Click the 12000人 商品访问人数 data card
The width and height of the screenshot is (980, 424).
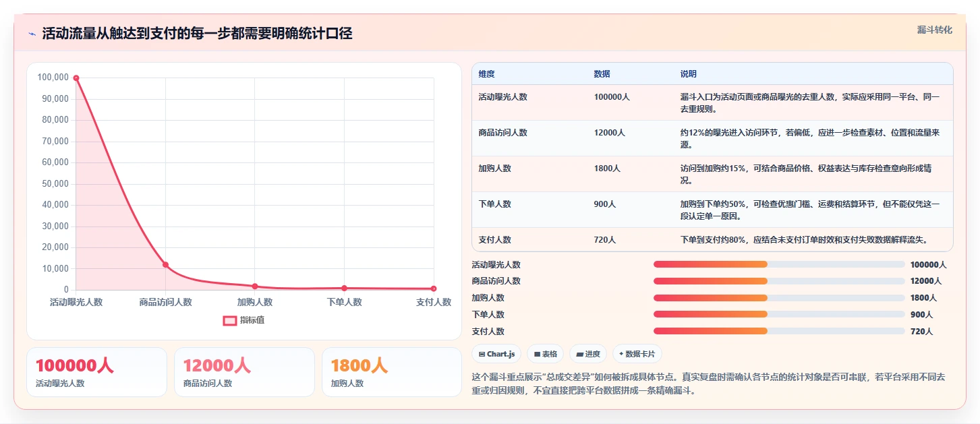pyautogui.click(x=244, y=372)
